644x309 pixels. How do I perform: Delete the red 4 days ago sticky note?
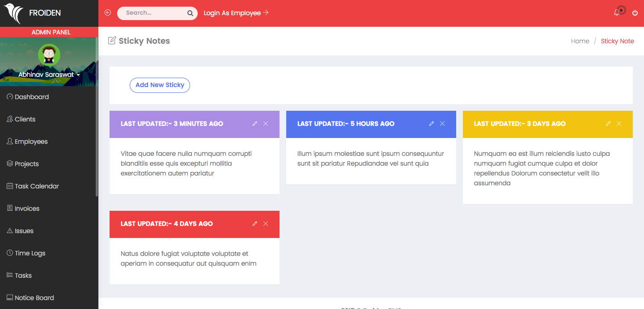(x=266, y=224)
